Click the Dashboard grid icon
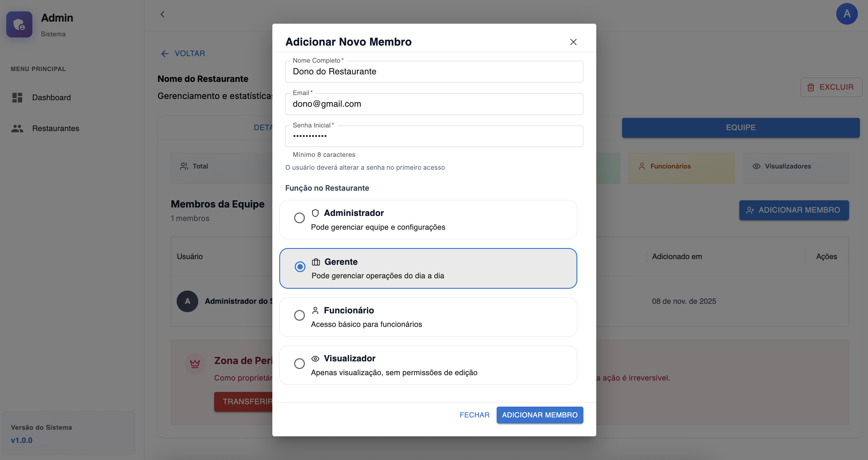The image size is (868, 460). pyautogui.click(x=17, y=97)
